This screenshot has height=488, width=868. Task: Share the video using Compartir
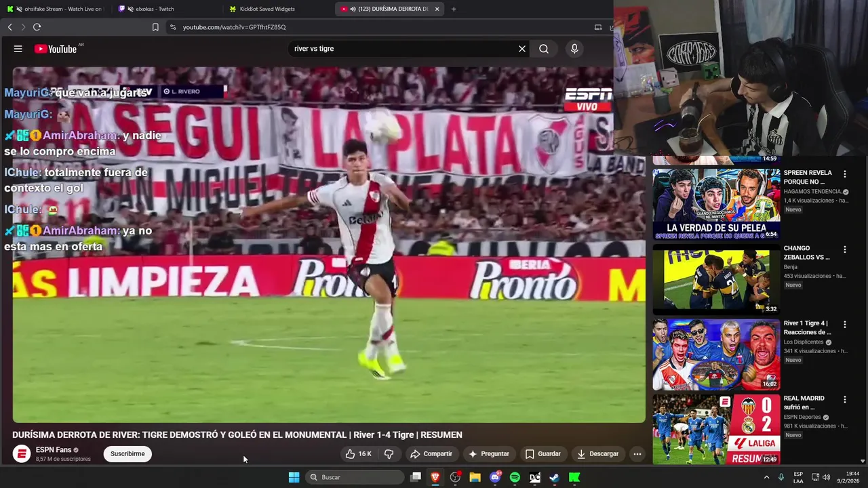coord(431,454)
